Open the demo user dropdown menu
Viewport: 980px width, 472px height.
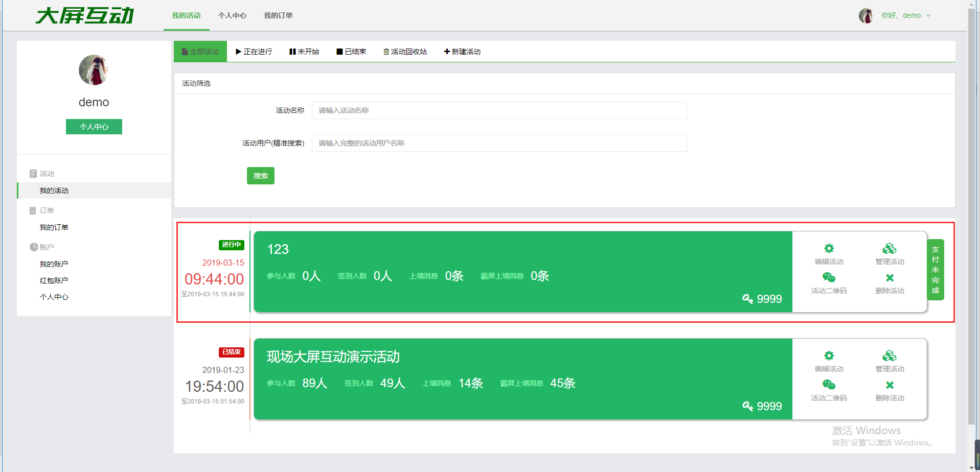click(x=905, y=15)
